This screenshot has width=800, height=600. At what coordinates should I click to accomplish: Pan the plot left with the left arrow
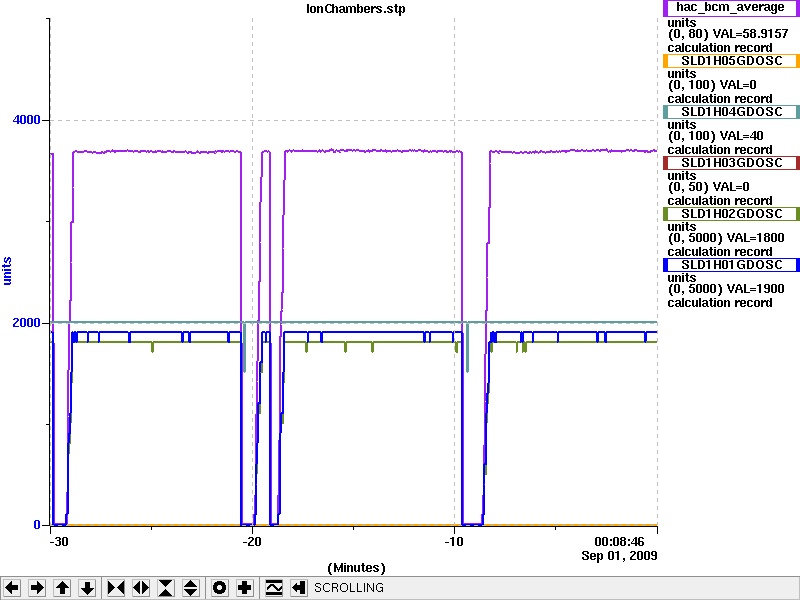(x=12, y=588)
